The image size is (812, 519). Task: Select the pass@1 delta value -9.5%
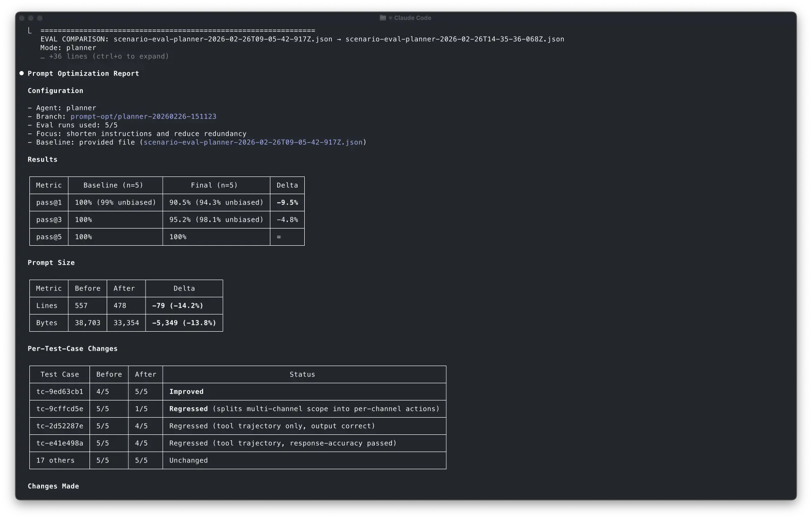click(287, 203)
